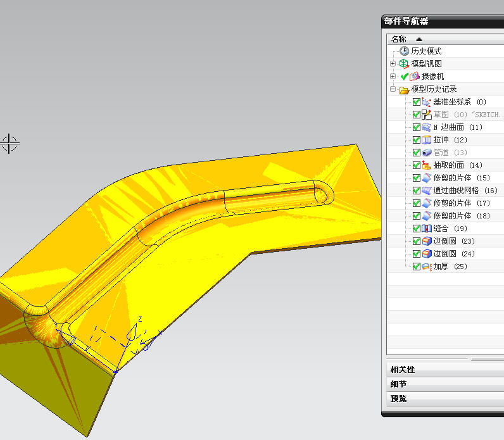Screen dimensions: 504x440
Task: Click the N 边曲面 (11) feature icon
Action: click(426, 127)
